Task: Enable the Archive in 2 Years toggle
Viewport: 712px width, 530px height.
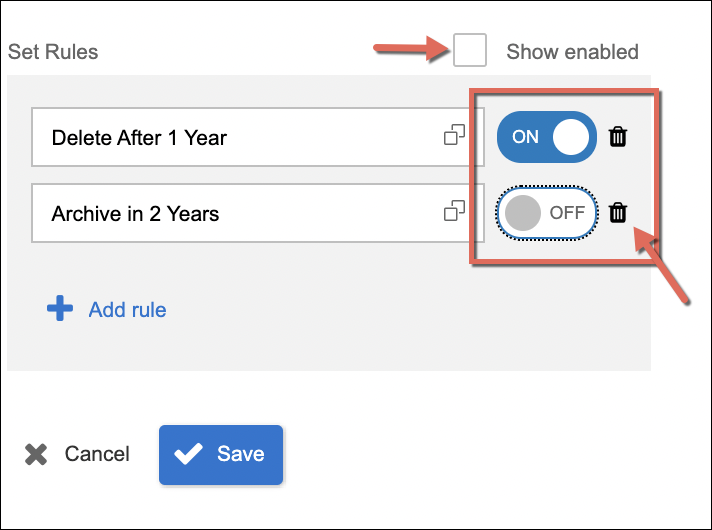Action: 546,213
